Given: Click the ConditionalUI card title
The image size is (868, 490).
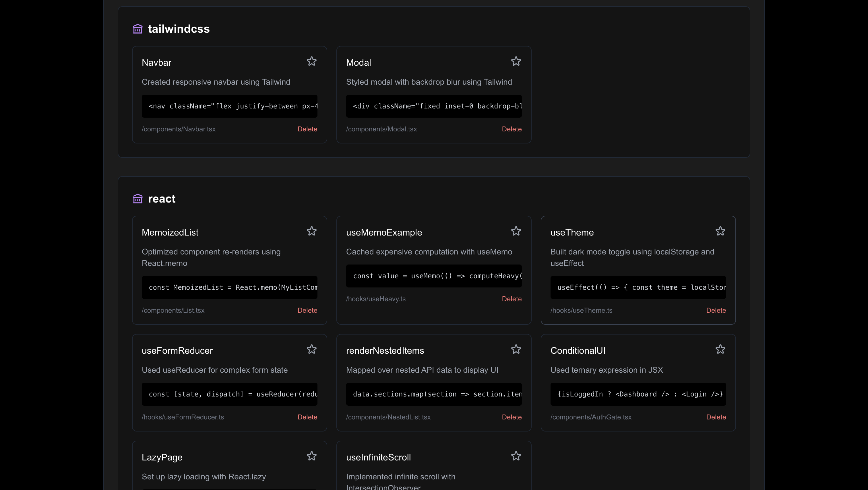Looking at the screenshot, I should [578, 351].
